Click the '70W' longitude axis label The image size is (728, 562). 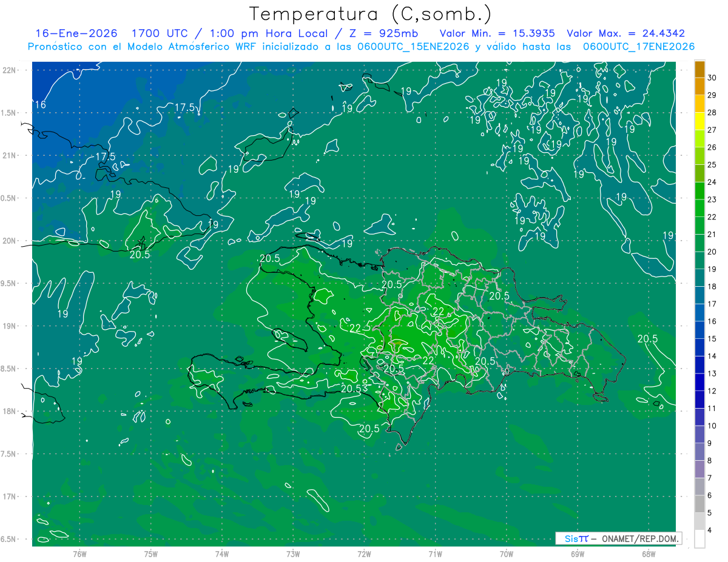pyautogui.click(x=507, y=553)
